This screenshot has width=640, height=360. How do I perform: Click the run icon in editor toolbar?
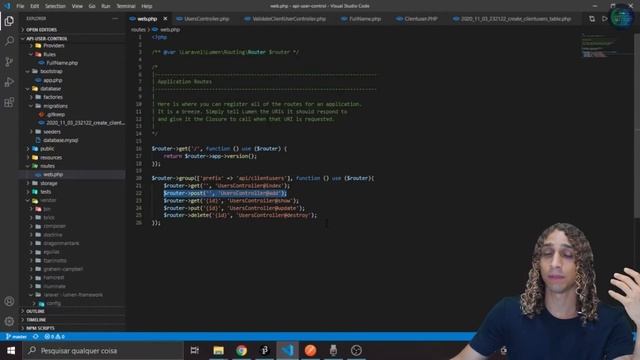(x=604, y=19)
